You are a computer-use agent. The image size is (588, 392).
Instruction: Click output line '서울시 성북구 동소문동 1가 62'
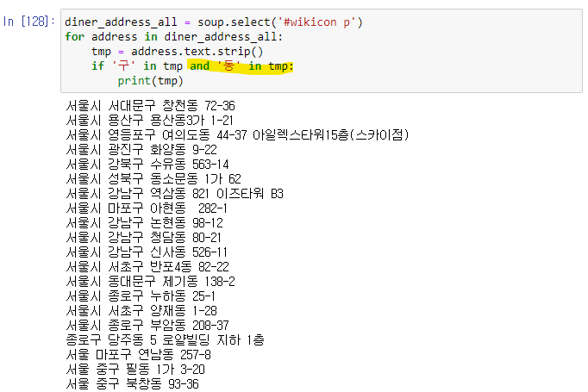click(x=153, y=178)
